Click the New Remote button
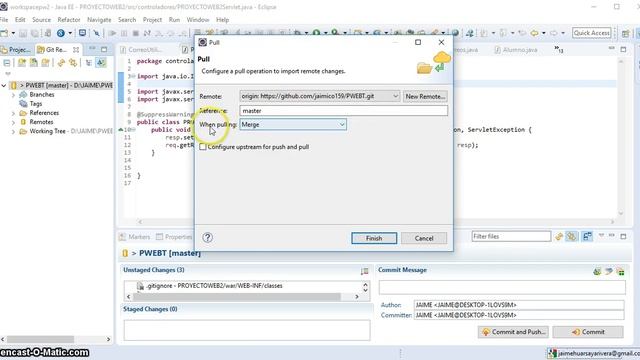This screenshot has height=360, width=640. (425, 96)
